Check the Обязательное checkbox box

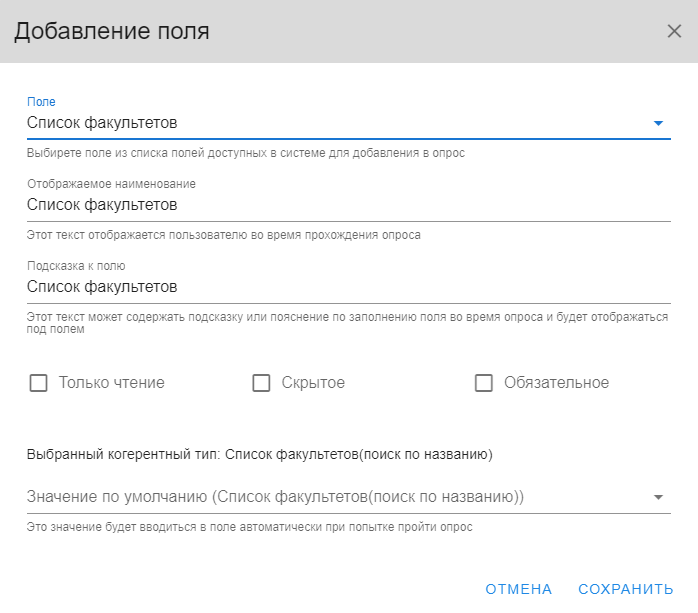click(484, 383)
